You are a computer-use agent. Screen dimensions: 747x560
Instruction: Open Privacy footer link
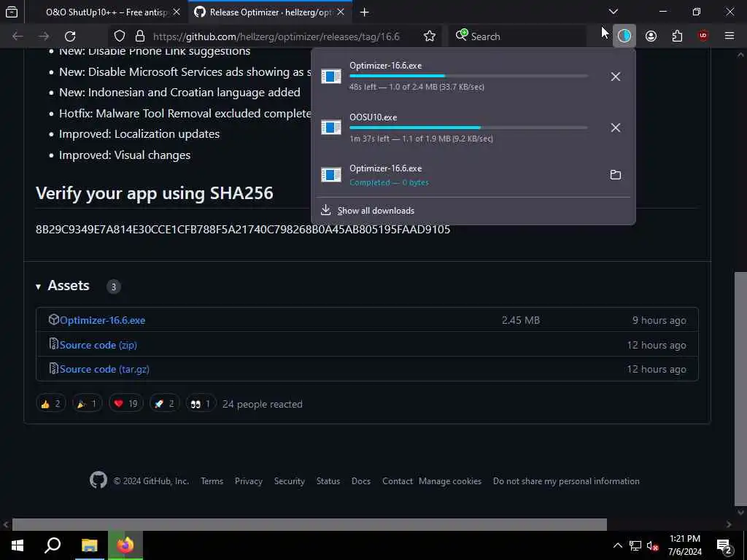[x=249, y=481]
